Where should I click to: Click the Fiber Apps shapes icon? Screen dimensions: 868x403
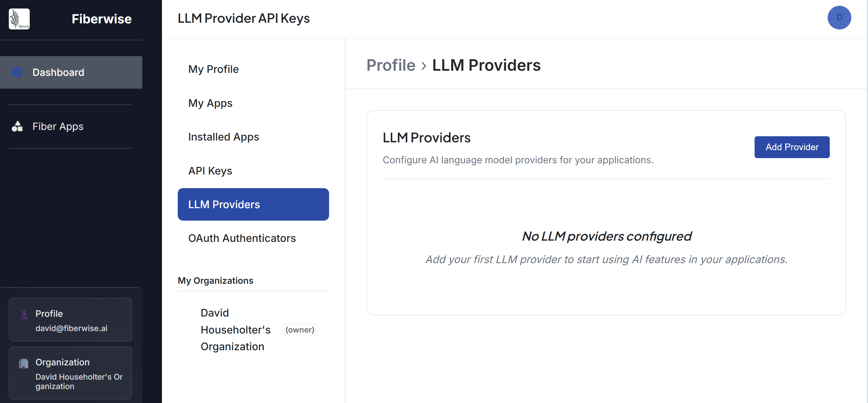pos(17,126)
